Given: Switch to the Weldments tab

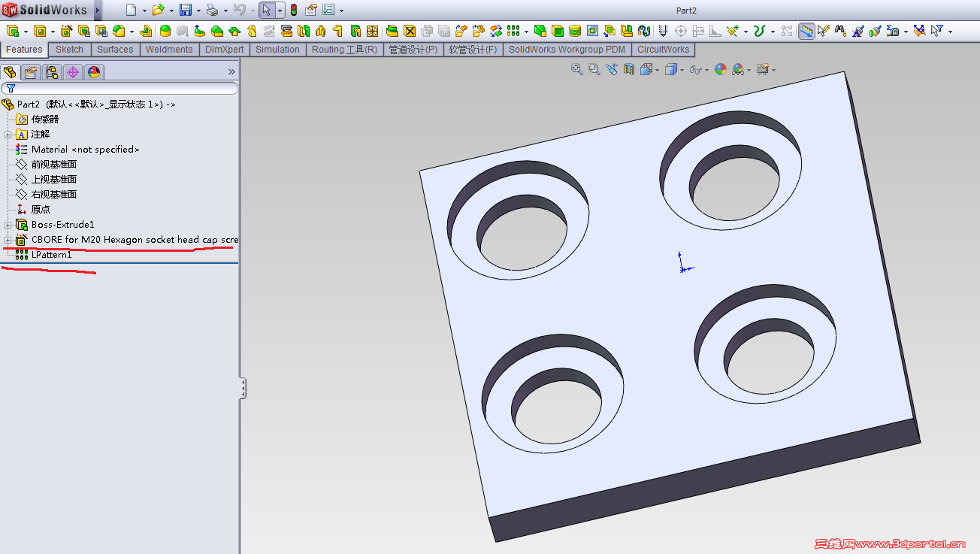Looking at the screenshot, I should tap(169, 50).
